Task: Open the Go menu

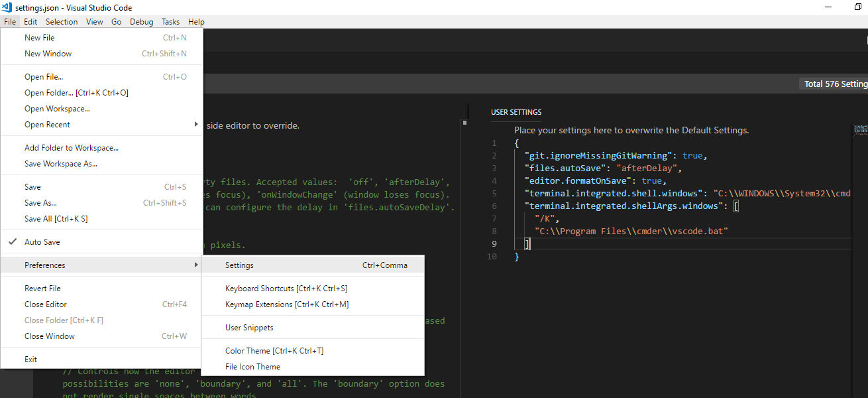Action: 117,22
